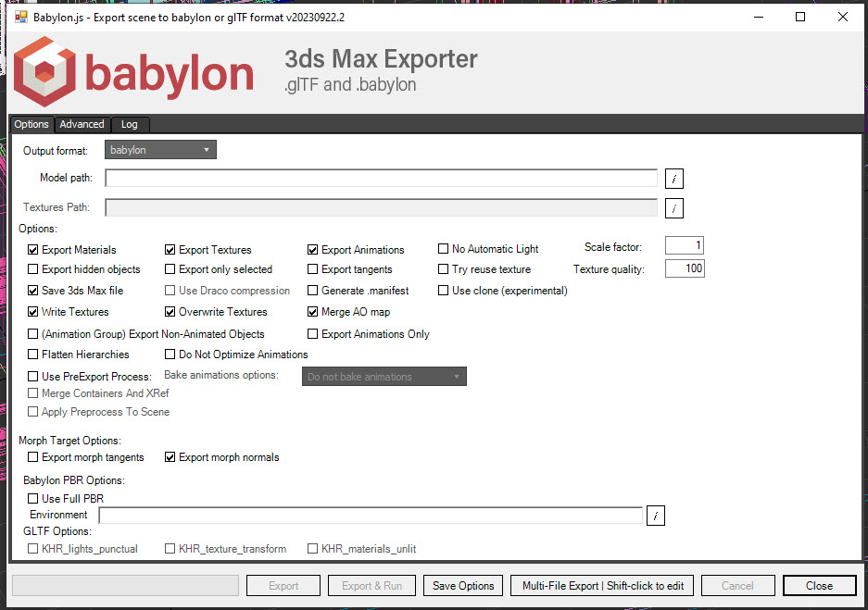Enable No Automatic Light
This screenshot has height=610, width=868.
[443, 247]
